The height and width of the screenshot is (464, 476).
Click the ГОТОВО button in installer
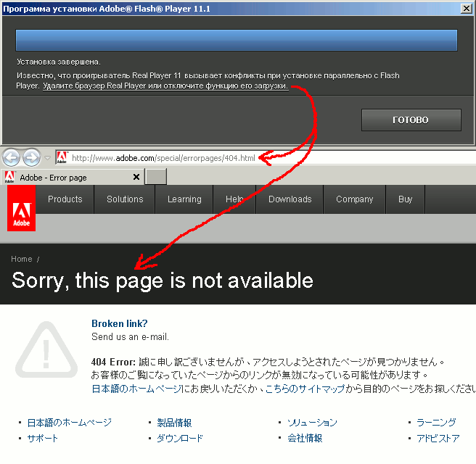point(411,120)
